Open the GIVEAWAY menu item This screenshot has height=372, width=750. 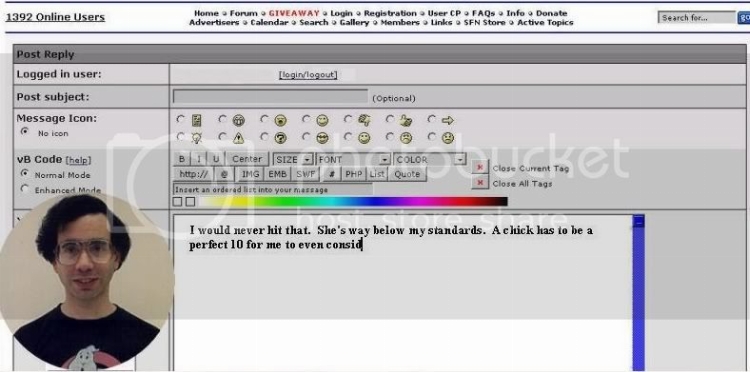[x=294, y=13]
